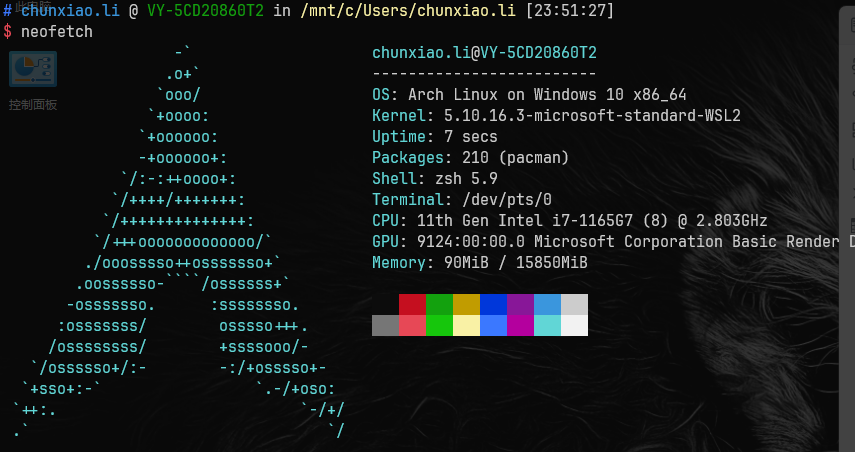Screen dimensions: 855x452
Task: Click the text "9124:00:00.0 Microsoft Corporation Basic Render"
Action: [628, 242]
